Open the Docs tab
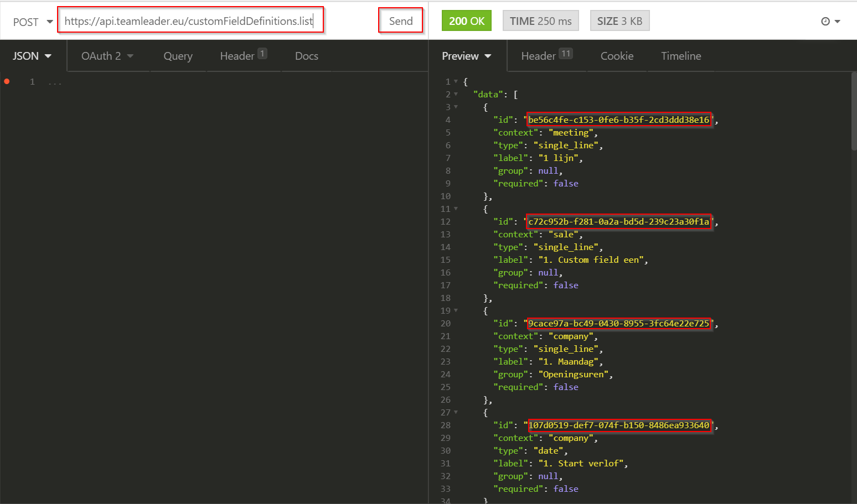Screen dimensions: 857x504 click(307, 56)
